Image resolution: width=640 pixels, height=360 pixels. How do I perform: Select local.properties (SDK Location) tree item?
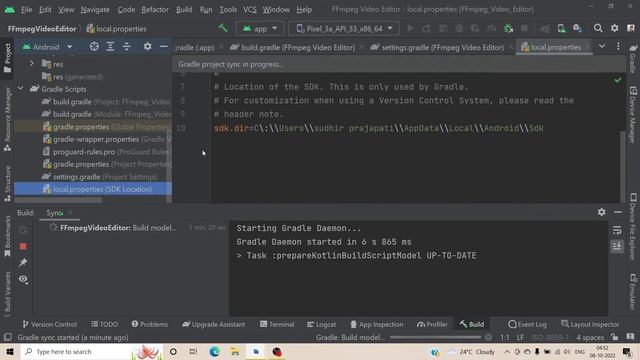coord(93,189)
